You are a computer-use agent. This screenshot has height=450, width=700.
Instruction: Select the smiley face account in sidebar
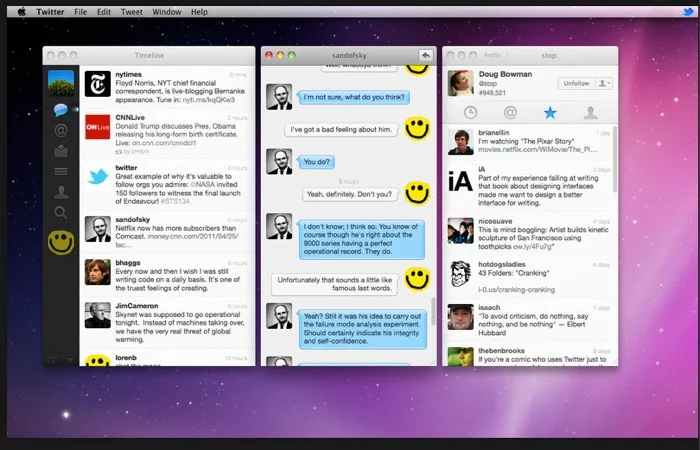tap(61, 242)
